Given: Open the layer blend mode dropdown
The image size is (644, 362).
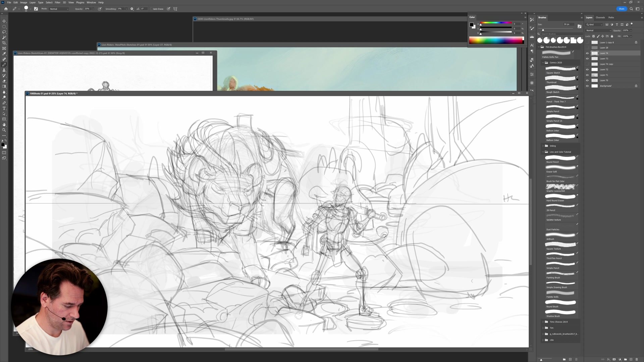Looking at the screenshot, I should coord(598,31).
